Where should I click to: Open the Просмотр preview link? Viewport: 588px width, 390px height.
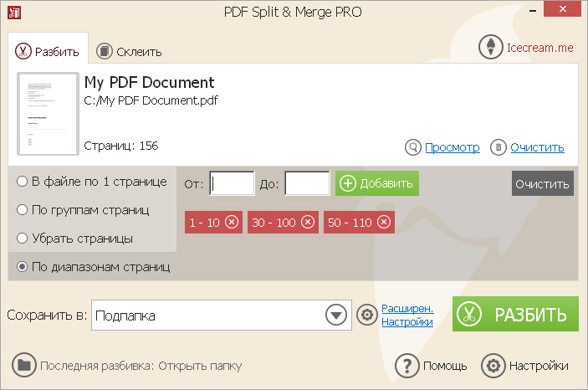453,147
